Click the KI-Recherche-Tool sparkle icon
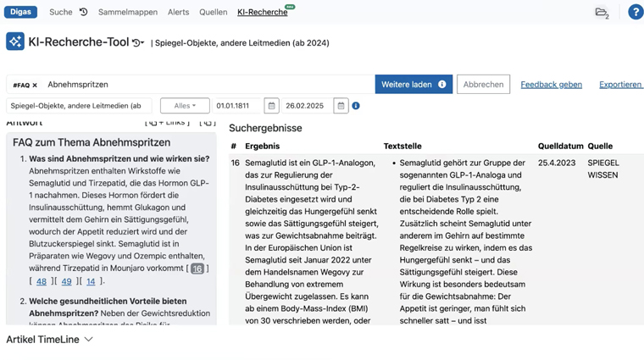Viewport: 644px width, 360px height. click(15, 42)
